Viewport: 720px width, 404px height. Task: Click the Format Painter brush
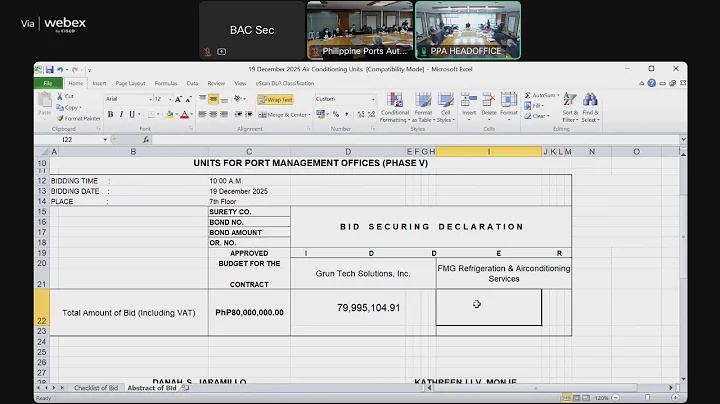(60, 118)
